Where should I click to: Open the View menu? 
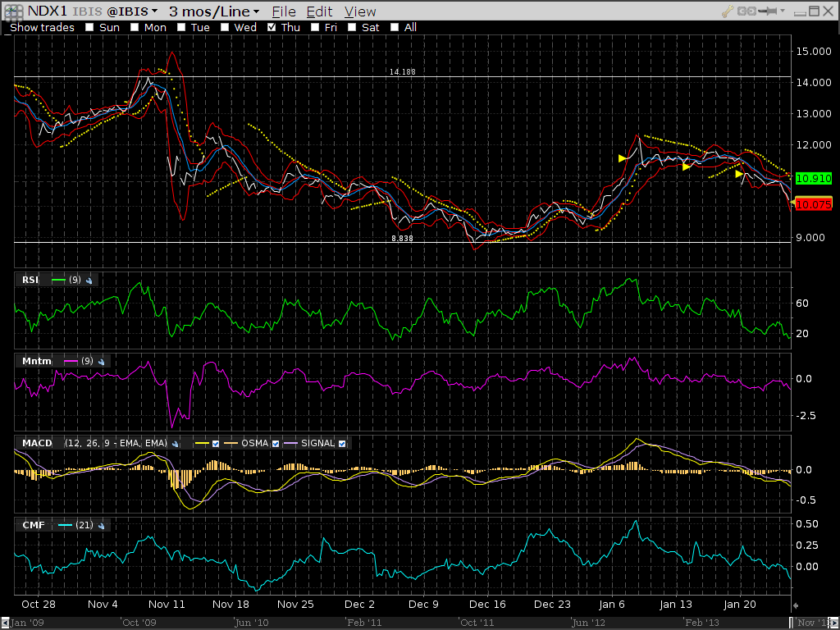[360, 11]
